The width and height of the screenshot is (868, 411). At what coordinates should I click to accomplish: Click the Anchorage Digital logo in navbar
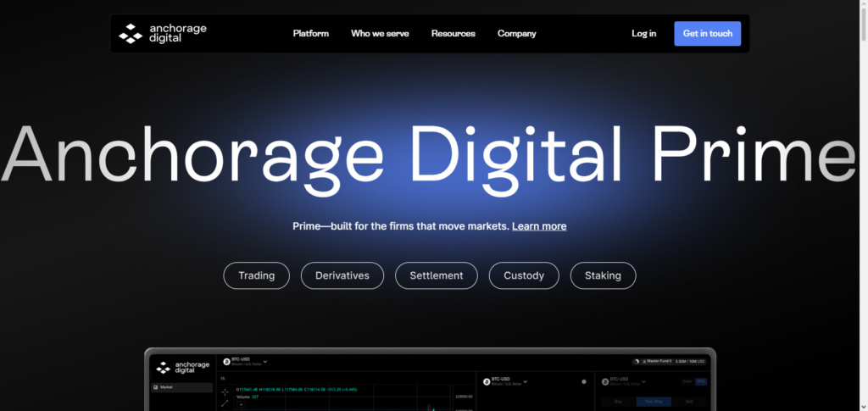162,33
